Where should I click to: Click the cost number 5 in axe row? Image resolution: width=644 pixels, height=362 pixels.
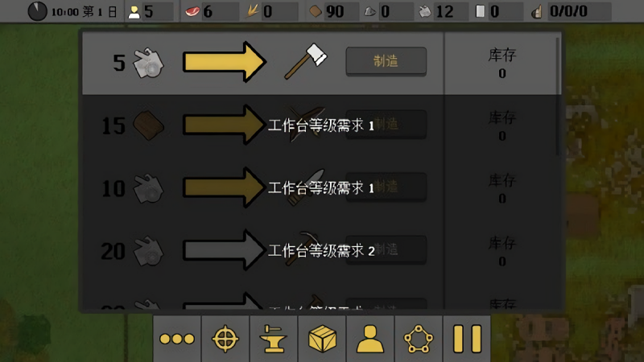pyautogui.click(x=119, y=63)
